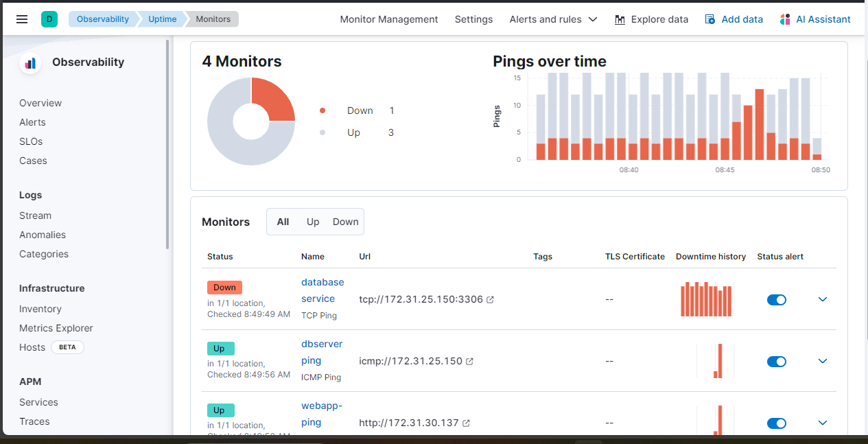The width and height of the screenshot is (868, 444).
Task: Go to Overview in sidebar
Action: 40,103
